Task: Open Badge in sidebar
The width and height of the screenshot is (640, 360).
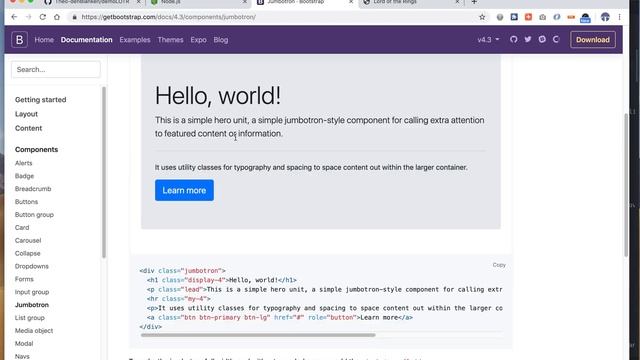Action: pos(24,176)
